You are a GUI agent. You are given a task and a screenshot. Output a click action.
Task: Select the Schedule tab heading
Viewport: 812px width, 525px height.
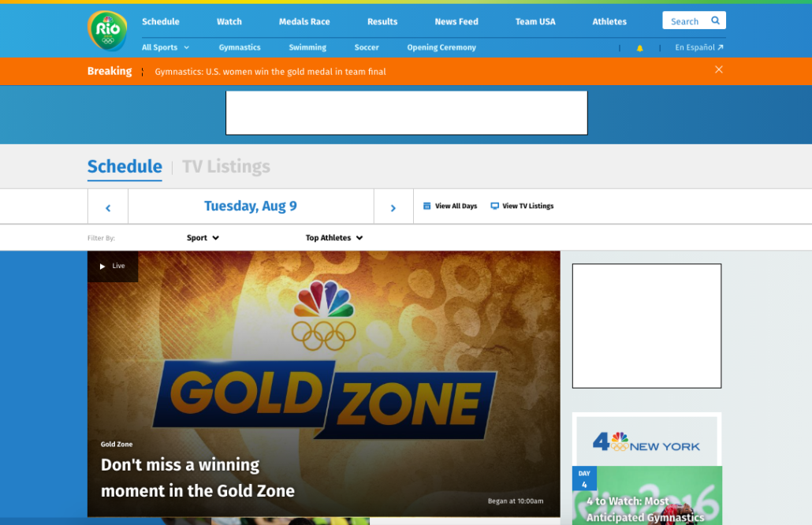point(125,166)
